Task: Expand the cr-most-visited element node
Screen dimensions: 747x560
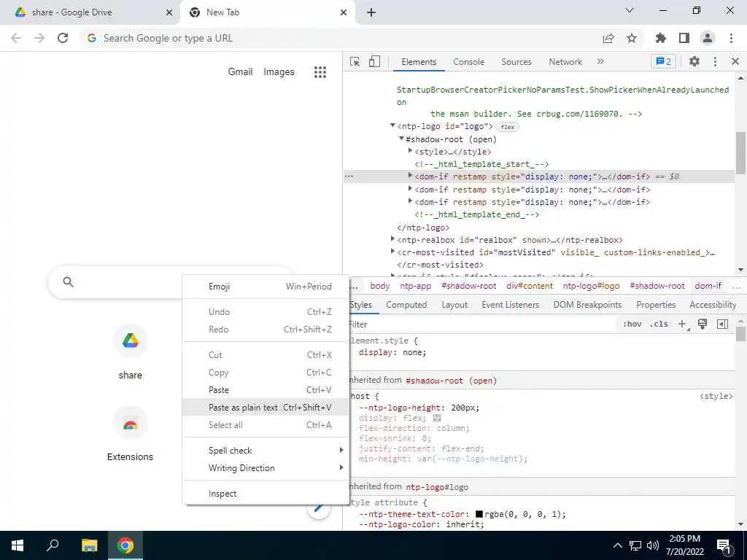Action: (x=392, y=252)
